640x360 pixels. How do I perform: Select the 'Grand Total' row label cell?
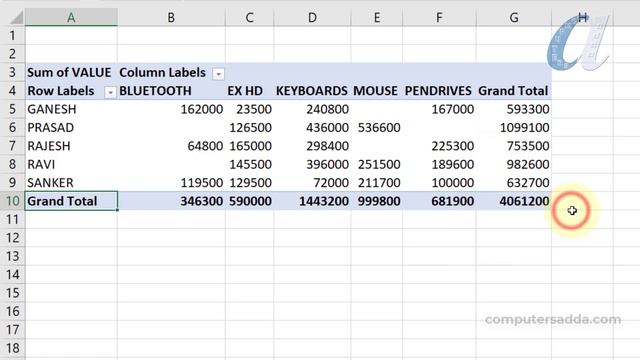71,201
